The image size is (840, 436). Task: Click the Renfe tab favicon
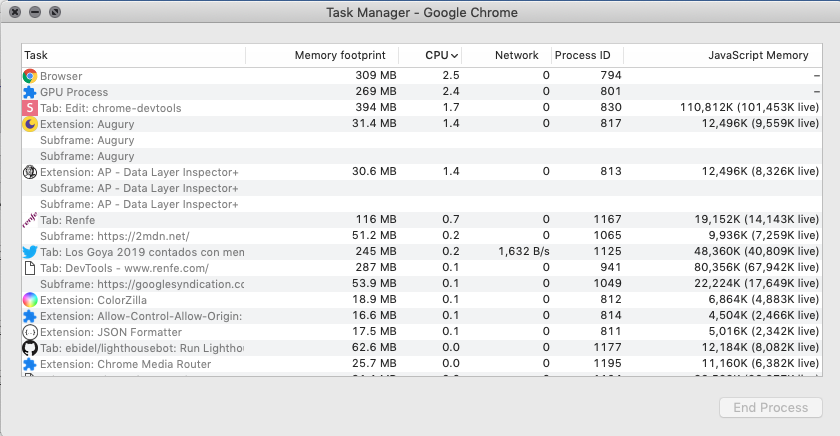(x=30, y=220)
